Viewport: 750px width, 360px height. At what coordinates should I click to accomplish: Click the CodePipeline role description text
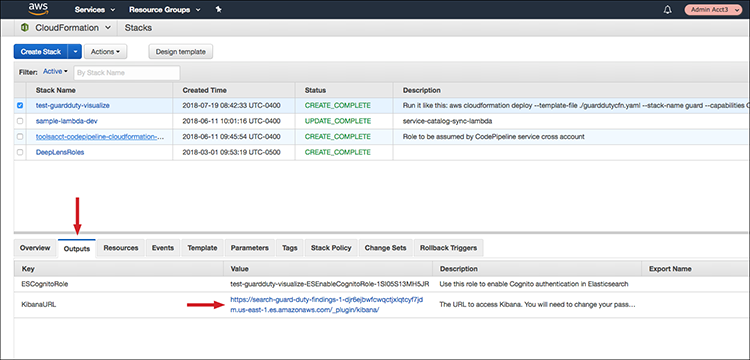pyautogui.click(x=493, y=137)
